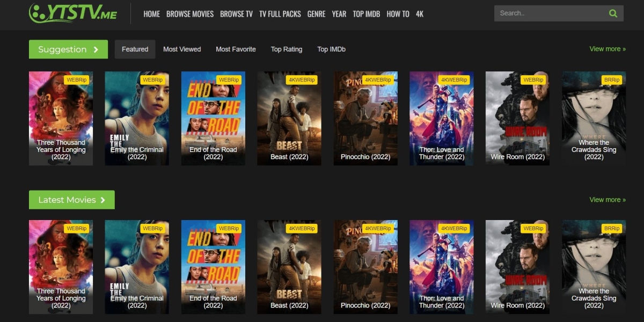
Task: Click the BRRip badge on Where the Crawdads Sing in Suggestion
Action: pyautogui.click(x=611, y=80)
